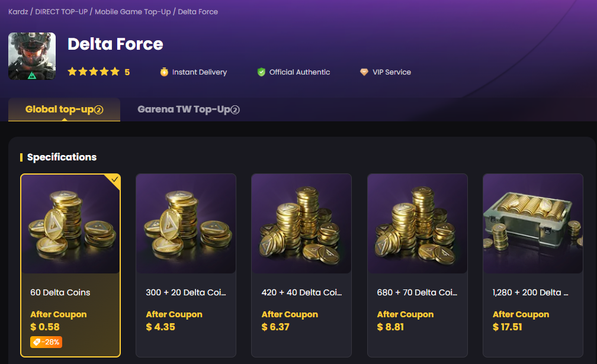The width and height of the screenshot is (597, 364).
Task: Open the DIRECT TOP-UP breadcrumb link
Action: coord(61,11)
